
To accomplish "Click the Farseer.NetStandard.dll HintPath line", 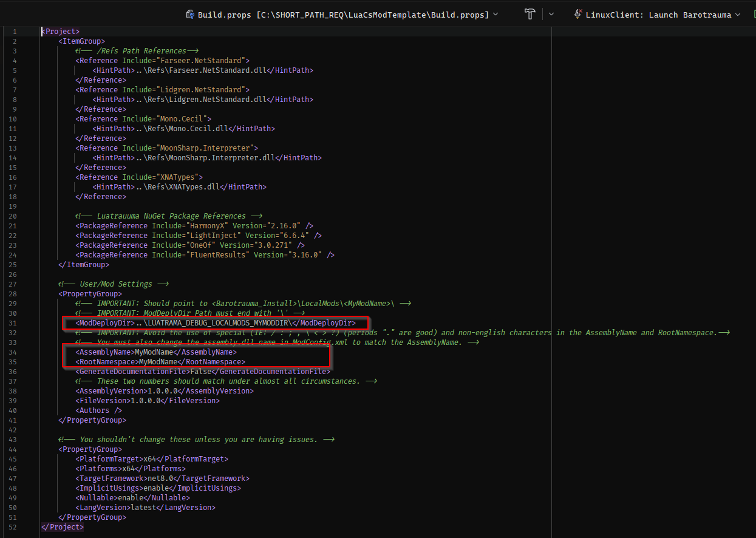I will pos(203,70).
